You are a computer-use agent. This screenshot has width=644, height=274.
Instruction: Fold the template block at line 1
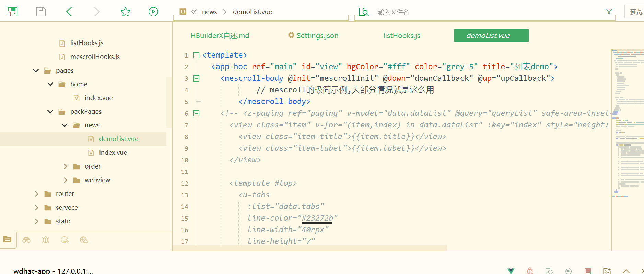[x=196, y=55]
